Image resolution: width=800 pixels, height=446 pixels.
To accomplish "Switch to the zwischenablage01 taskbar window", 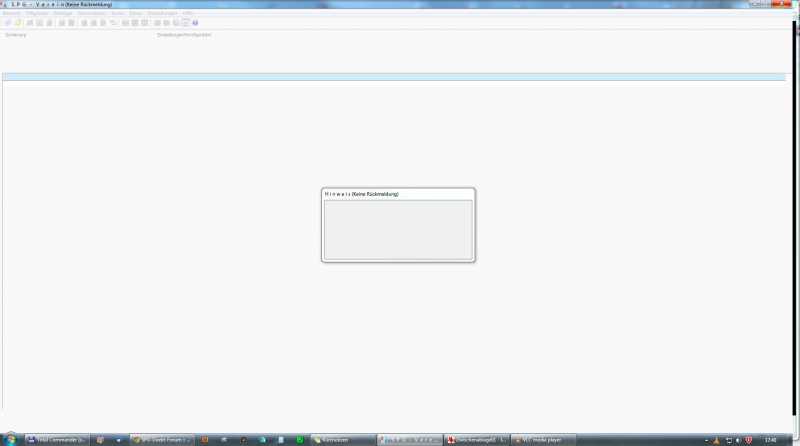I will [477, 440].
